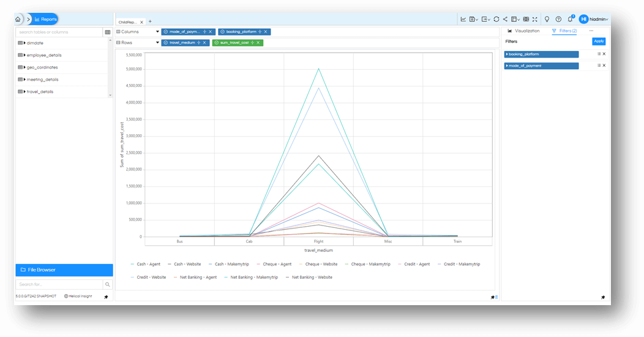Image resolution: width=644 pixels, height=337 pixels.
Task: Toggle Net Banking - Agent legend entry
Action: point(195,278)
